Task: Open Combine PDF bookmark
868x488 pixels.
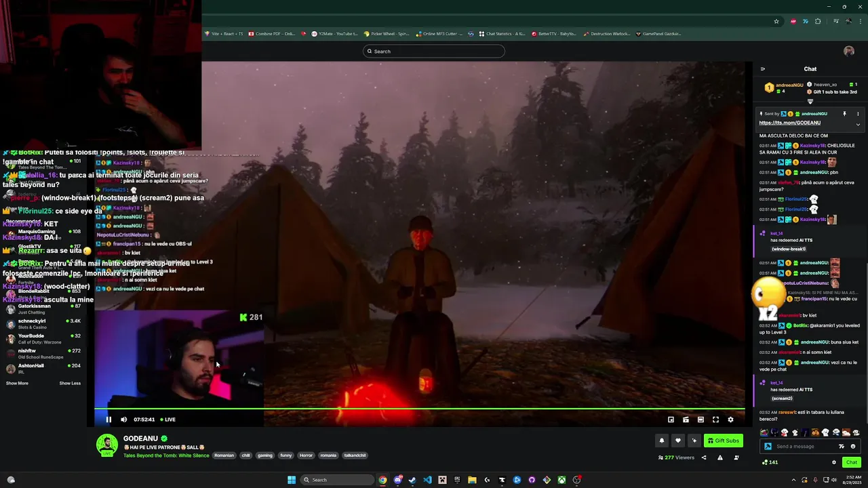Action: click(272, 34)
